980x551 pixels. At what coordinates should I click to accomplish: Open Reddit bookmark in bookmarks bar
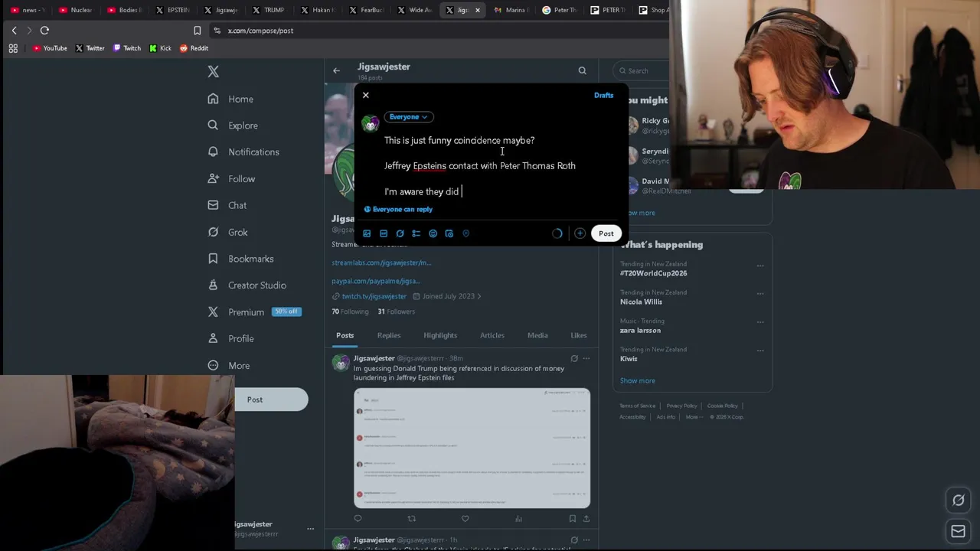[194, 48]
